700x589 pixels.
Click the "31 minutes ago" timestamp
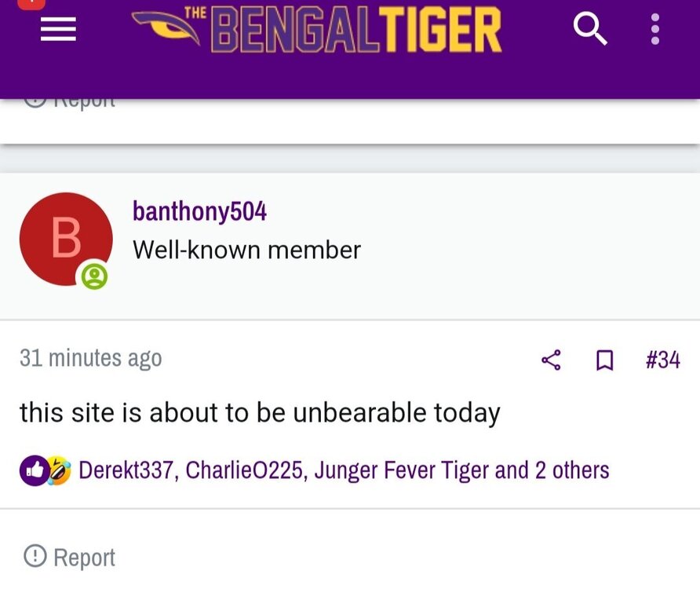90,358
